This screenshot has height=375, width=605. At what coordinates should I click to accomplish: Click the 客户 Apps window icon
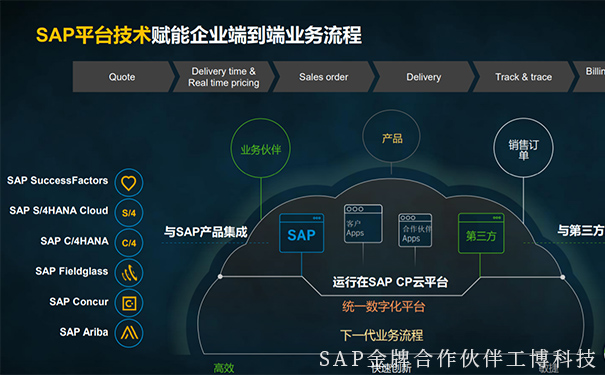[x=363, y=224]
